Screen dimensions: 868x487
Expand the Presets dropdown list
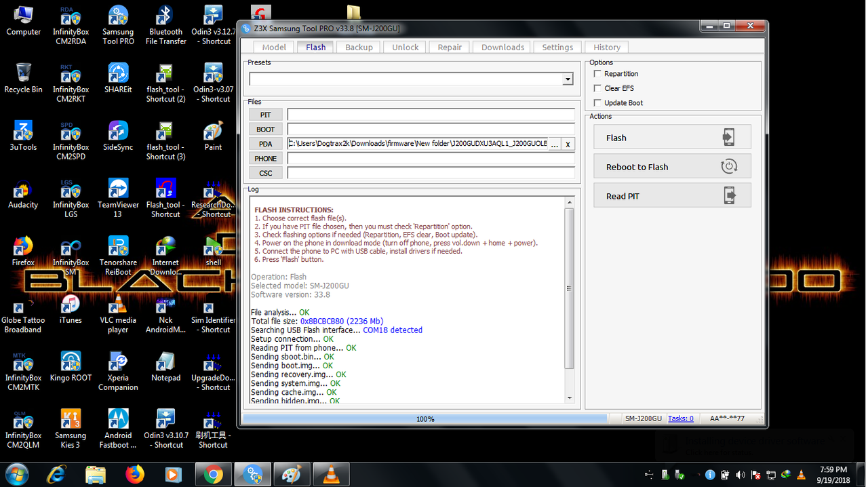pyautogui.click(x=568, y=79)
